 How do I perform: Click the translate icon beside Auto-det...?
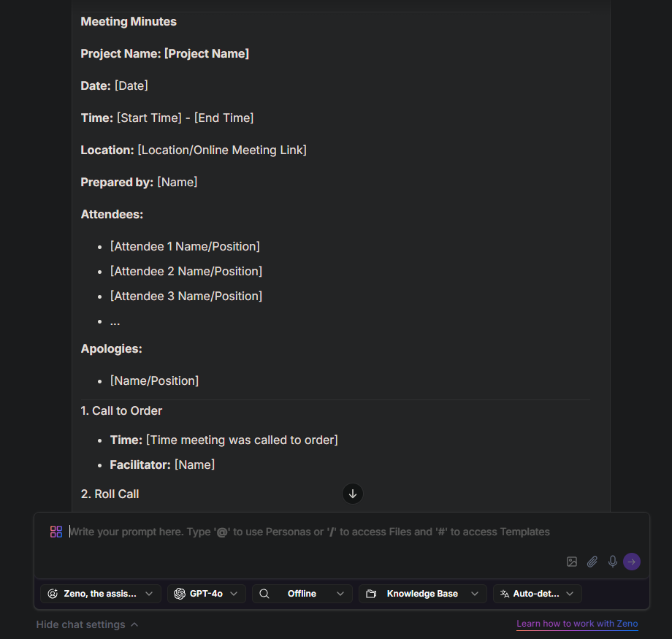(505, 594)
